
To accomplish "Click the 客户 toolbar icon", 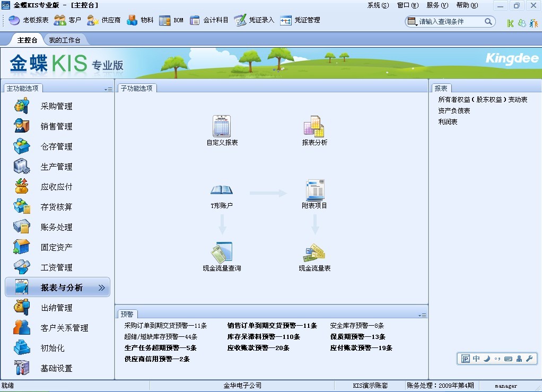I will [67, 20].
